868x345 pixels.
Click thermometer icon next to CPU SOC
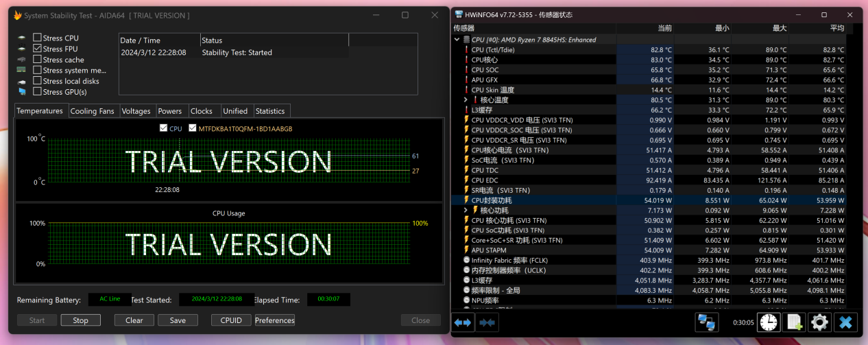466,70
